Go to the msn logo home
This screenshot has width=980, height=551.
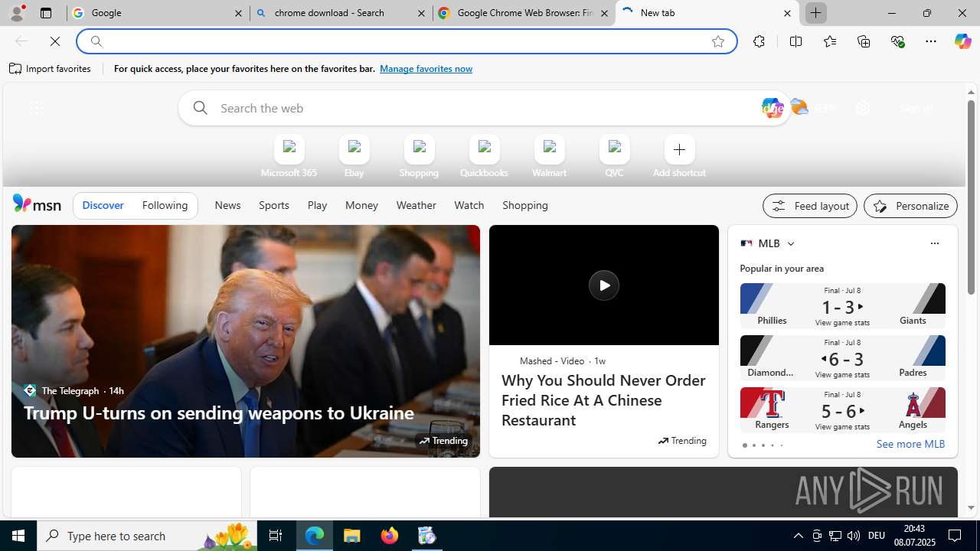click(37, 204)
